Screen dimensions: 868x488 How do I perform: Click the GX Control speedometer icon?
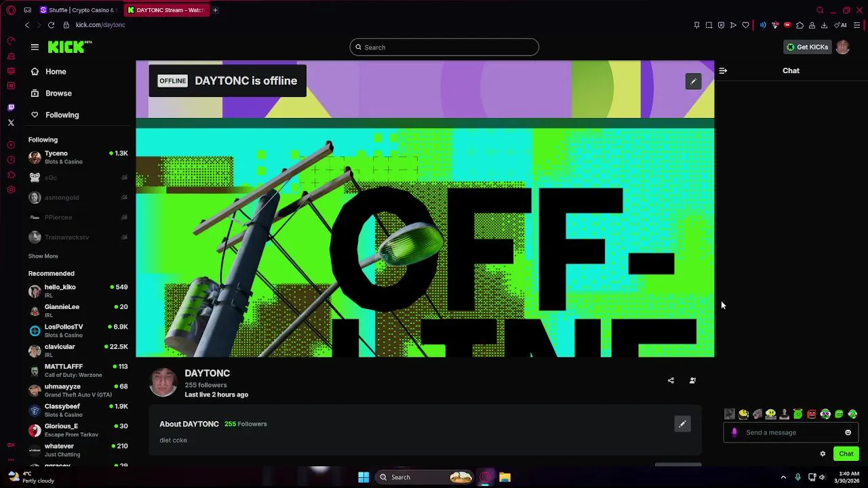coord(11,41)
